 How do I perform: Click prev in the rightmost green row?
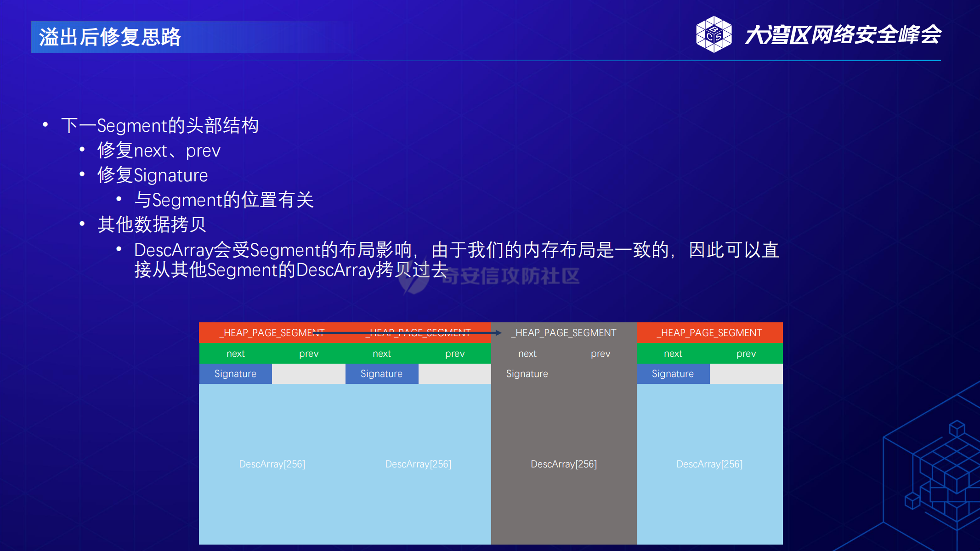(746, 354)
